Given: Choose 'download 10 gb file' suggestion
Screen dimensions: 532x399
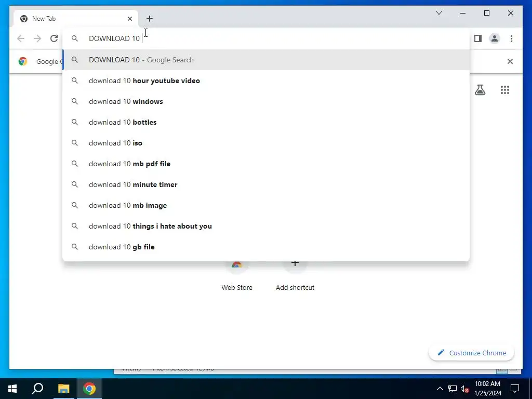Looking at the screenshot, I should point(266,247).
